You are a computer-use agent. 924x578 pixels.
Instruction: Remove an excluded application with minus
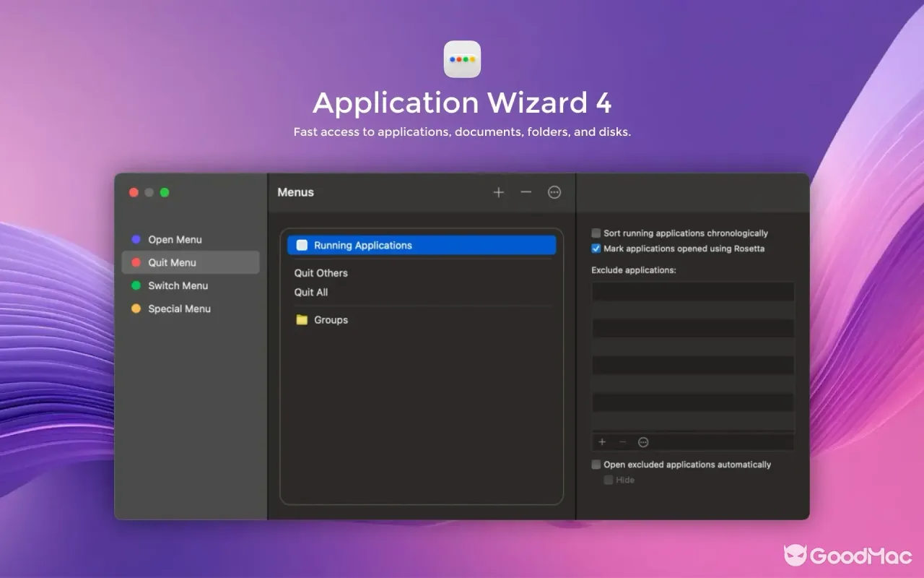pos(623,442)
